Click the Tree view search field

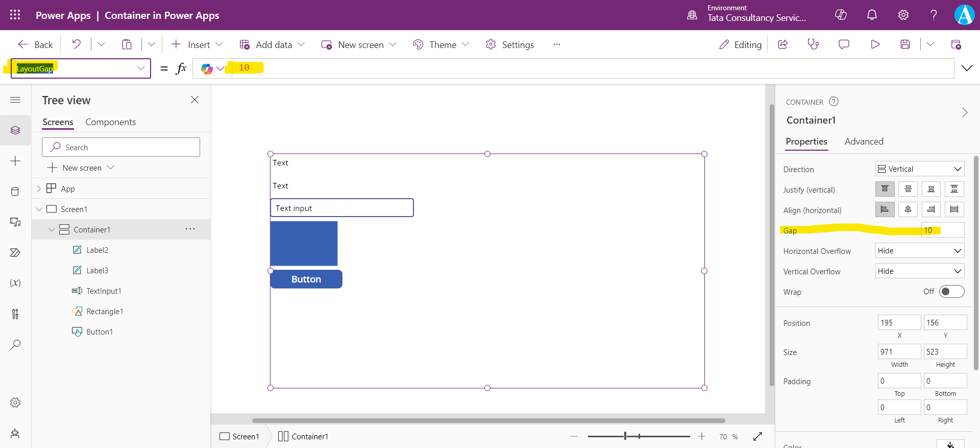pos(121,147)
